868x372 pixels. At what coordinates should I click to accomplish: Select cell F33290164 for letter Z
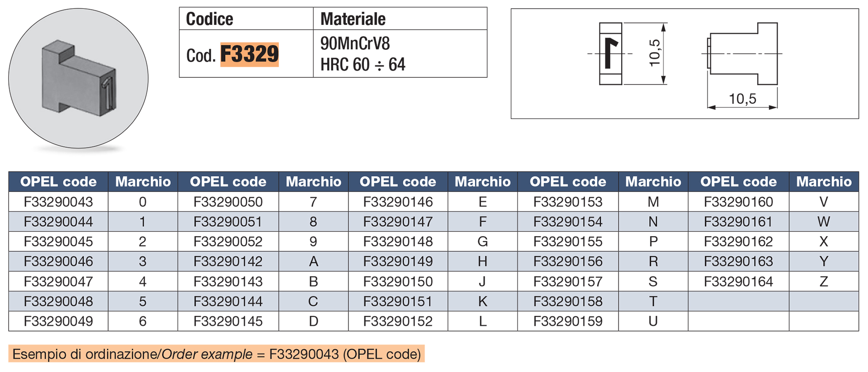click(x=738, y=281)
